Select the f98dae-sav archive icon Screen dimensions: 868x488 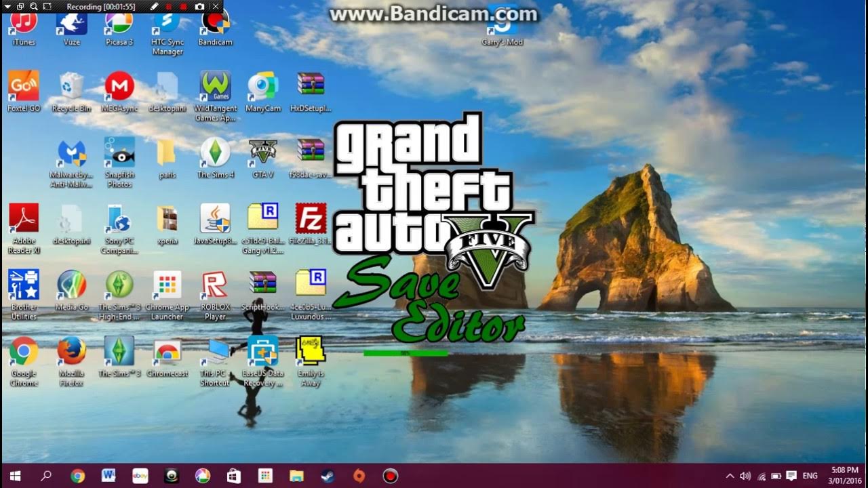pos(311,159)
